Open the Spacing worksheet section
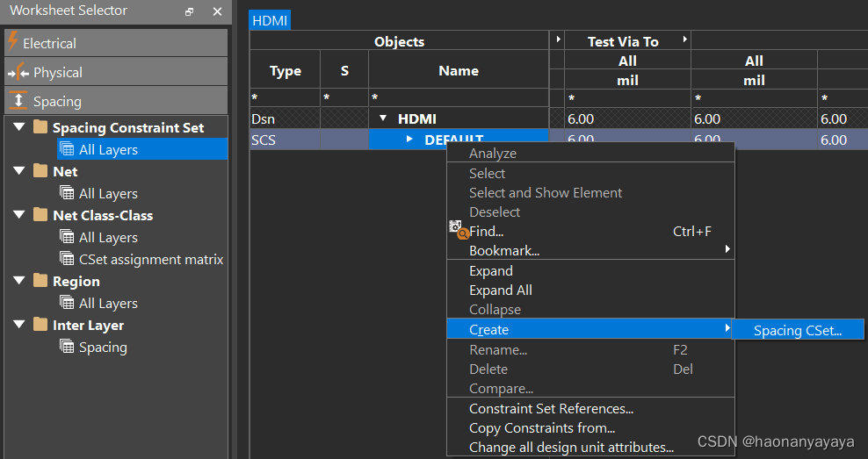The height and width of the screenshot is (459, 868). pyautogui.click(x=116, y=101)
